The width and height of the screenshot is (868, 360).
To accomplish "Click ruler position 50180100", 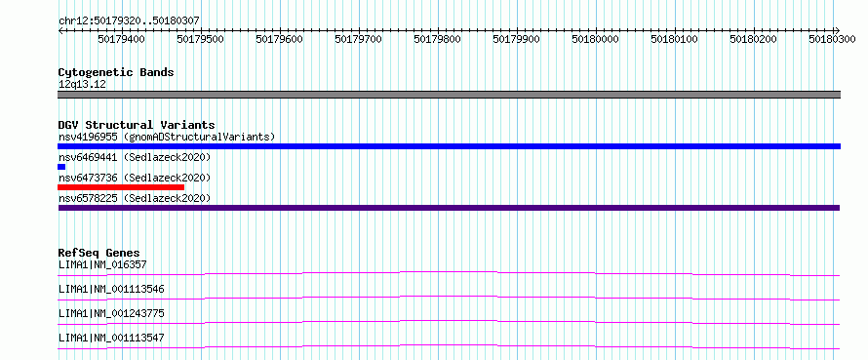I will coord(675,39).
